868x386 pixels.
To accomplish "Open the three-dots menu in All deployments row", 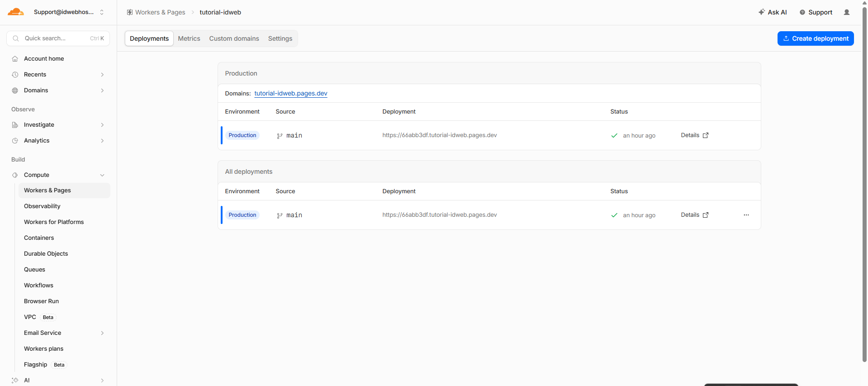I will [746, 215].
